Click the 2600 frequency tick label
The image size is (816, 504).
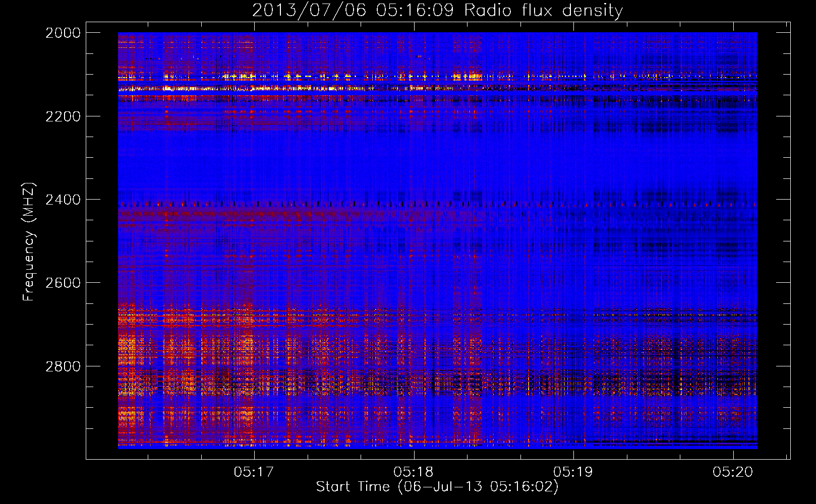(x=63, y=283)
